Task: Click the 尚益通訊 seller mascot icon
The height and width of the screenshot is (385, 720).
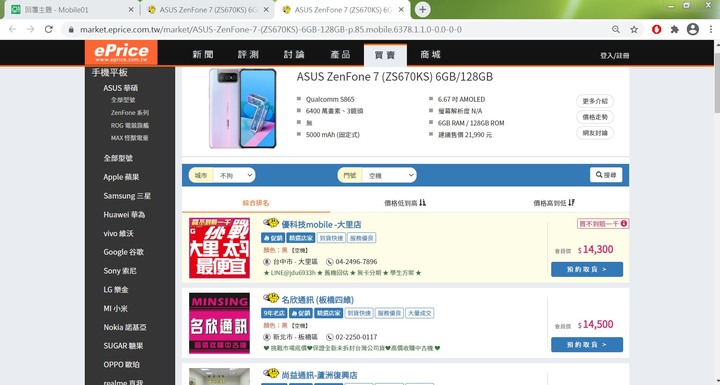Action: [x=271, y=374]
